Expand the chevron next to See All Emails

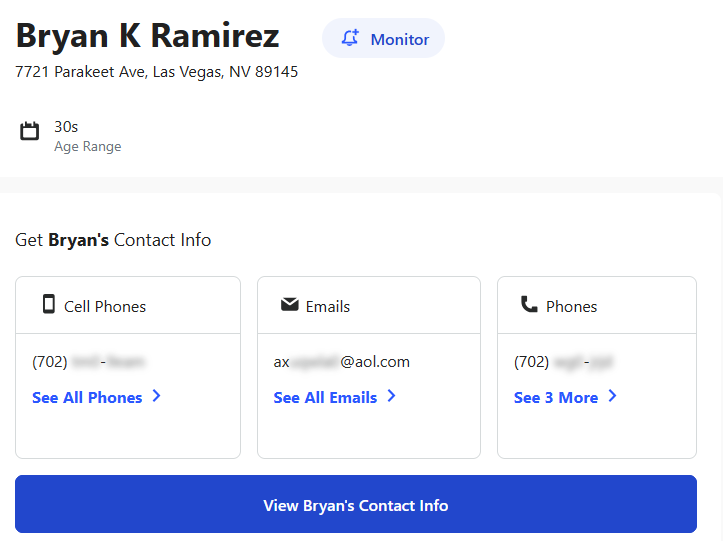(391, 397)
